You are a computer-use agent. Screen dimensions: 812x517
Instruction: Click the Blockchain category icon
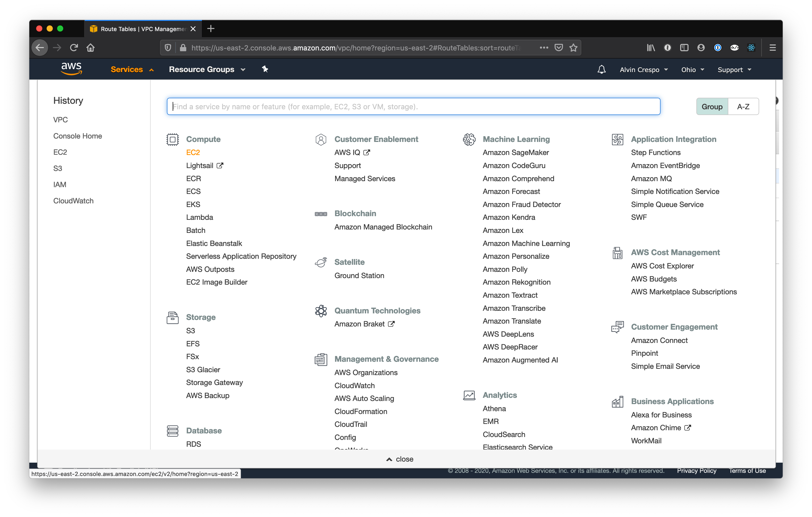tap(321, 214)
